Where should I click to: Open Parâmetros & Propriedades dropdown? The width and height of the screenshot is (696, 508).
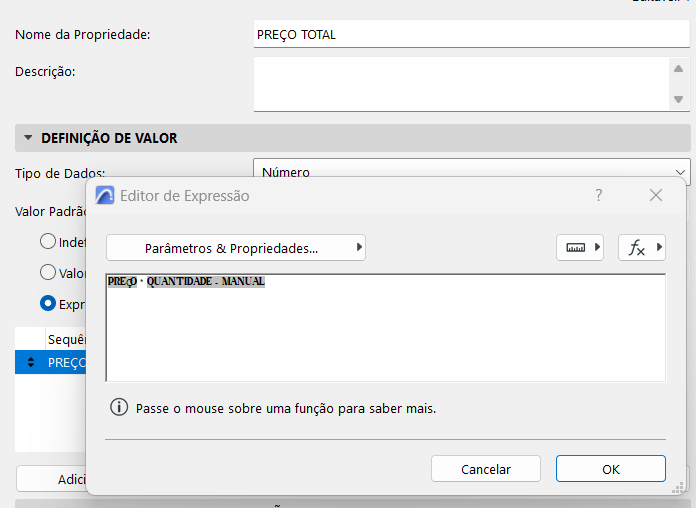point(236,248)
